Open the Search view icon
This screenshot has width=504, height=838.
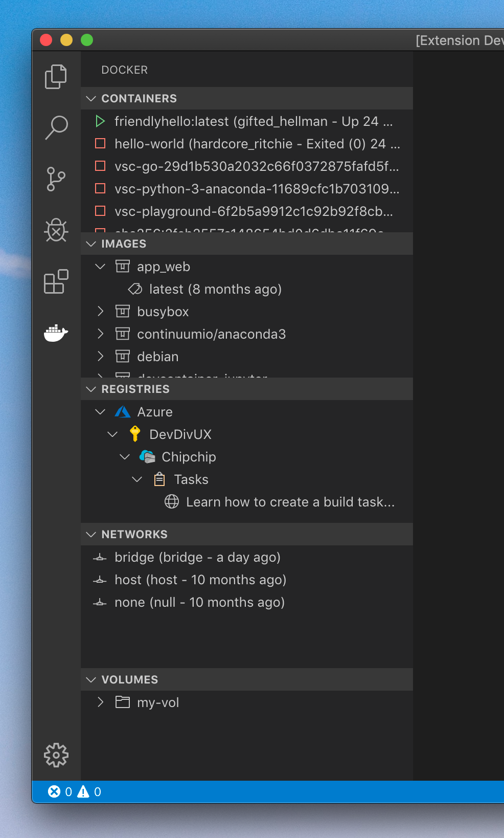(56, 127)
